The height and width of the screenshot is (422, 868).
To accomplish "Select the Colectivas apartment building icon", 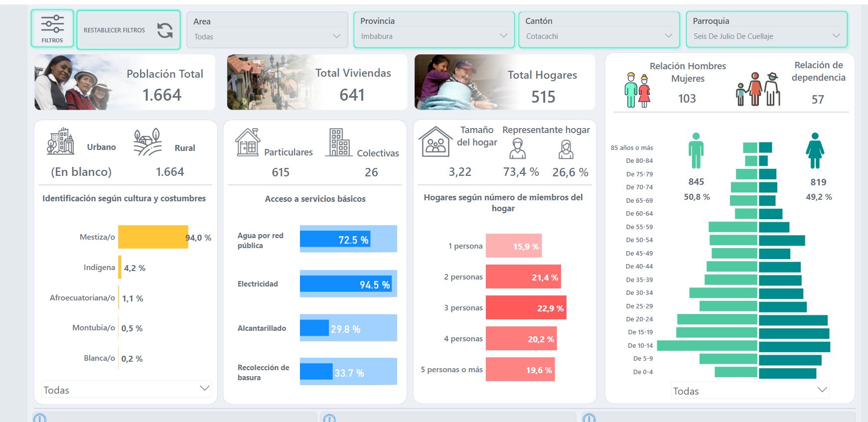I will click(339, 142).
